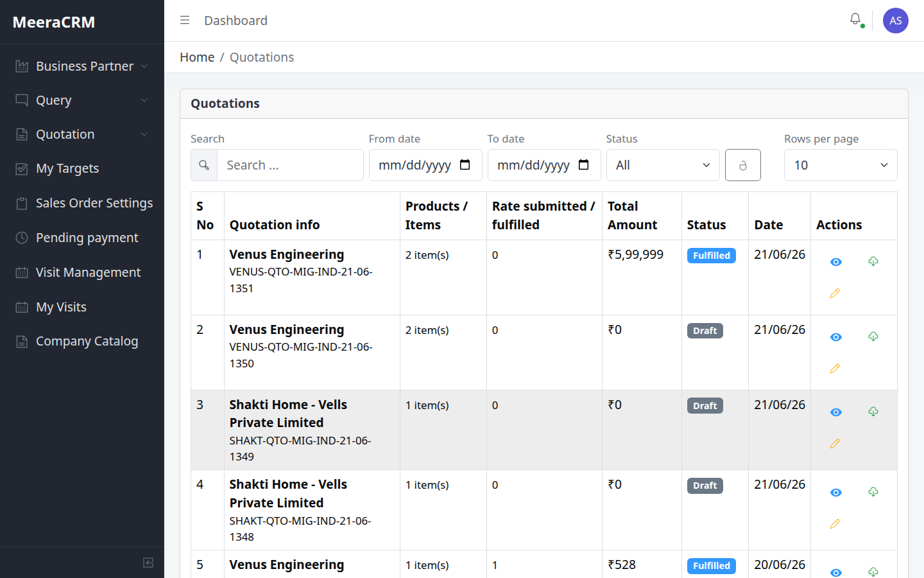Click the Pending payment clock icon

[x=22, y=238]
